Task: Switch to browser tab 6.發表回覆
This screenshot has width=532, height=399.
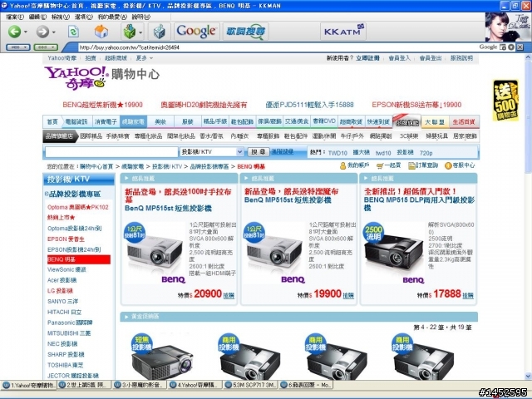Action: [307, 385]
